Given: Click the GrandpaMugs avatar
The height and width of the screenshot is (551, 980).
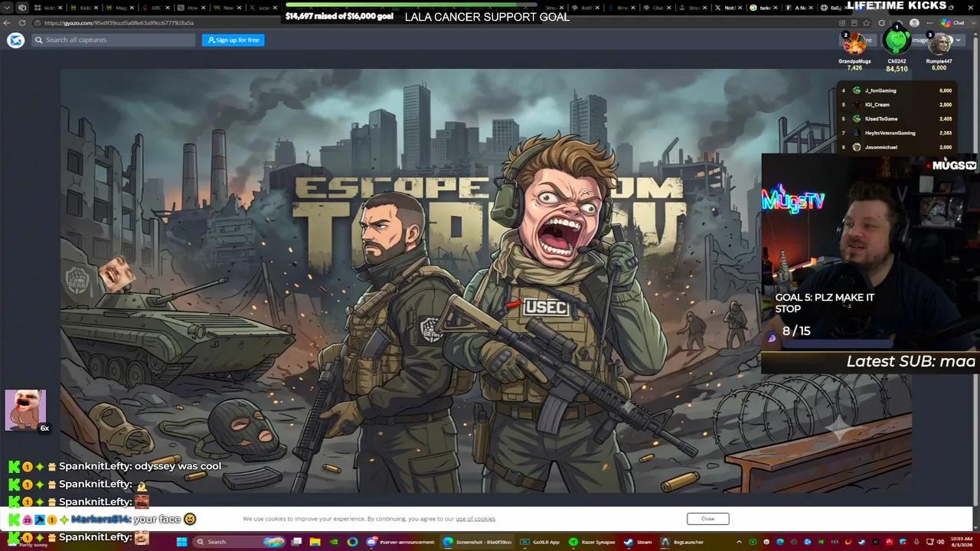Looking at the screenshot, I should tap(854, 44).
